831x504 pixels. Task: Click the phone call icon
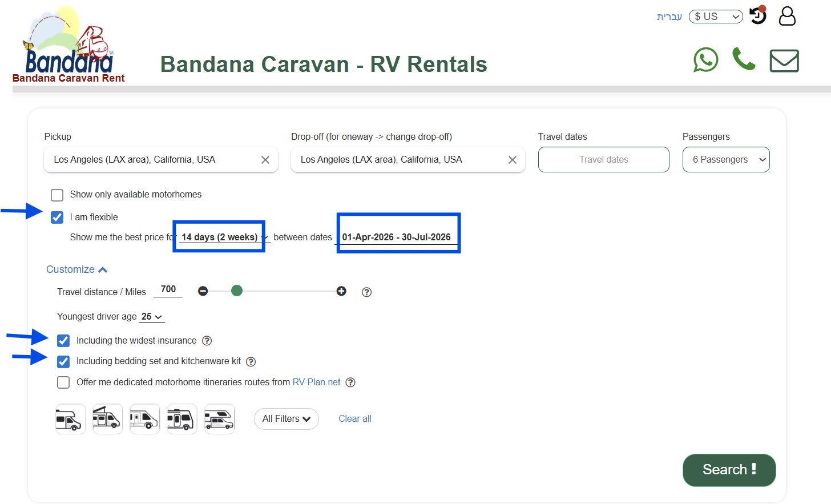tap(744, 59)
